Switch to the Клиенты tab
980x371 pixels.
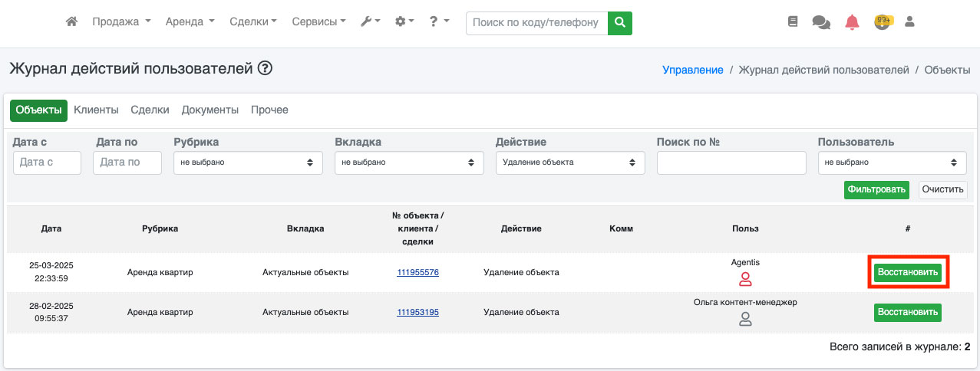pyautogui.click(x=96, y=110)
